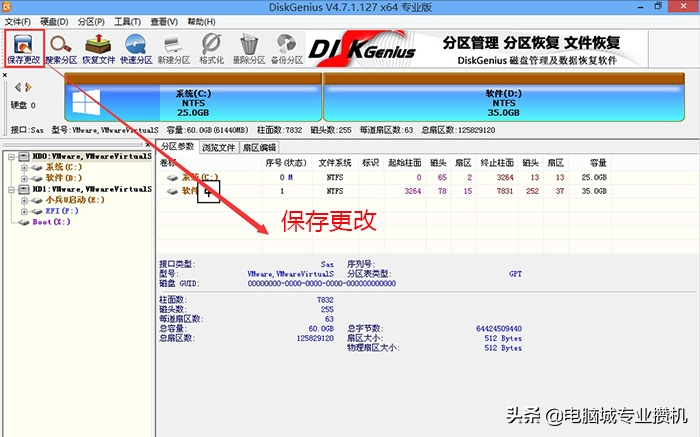This screenshot has height=437, width=700.
Task: Collapse the HD1 VMware disk node
Action: coord(12,190)
